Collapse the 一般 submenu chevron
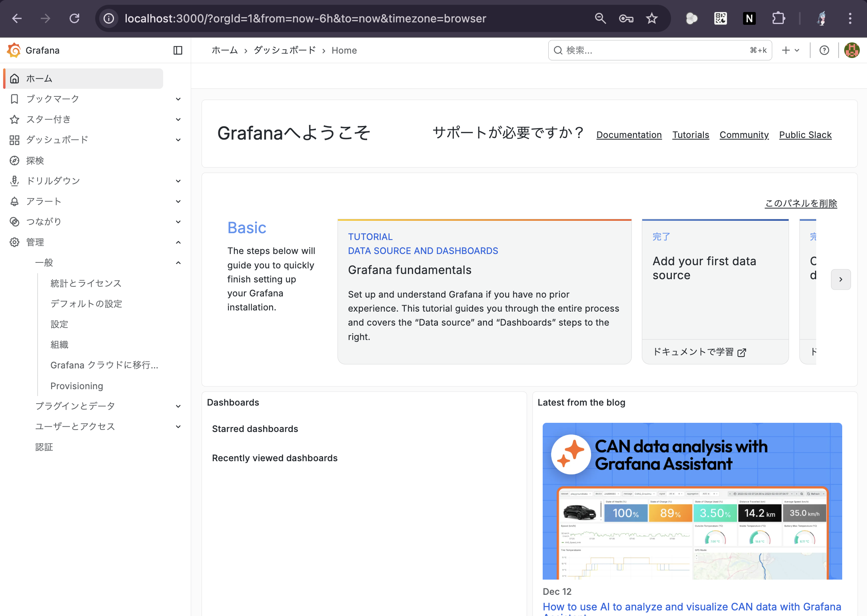867x616 pixels. pyautogui.click(x=178, y=263)
